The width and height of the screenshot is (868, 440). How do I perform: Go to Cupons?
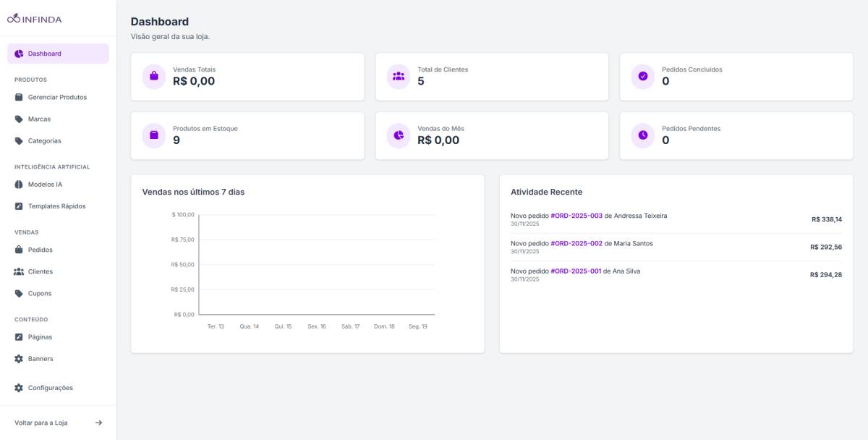pyautogui.click(x=58, y=293)
